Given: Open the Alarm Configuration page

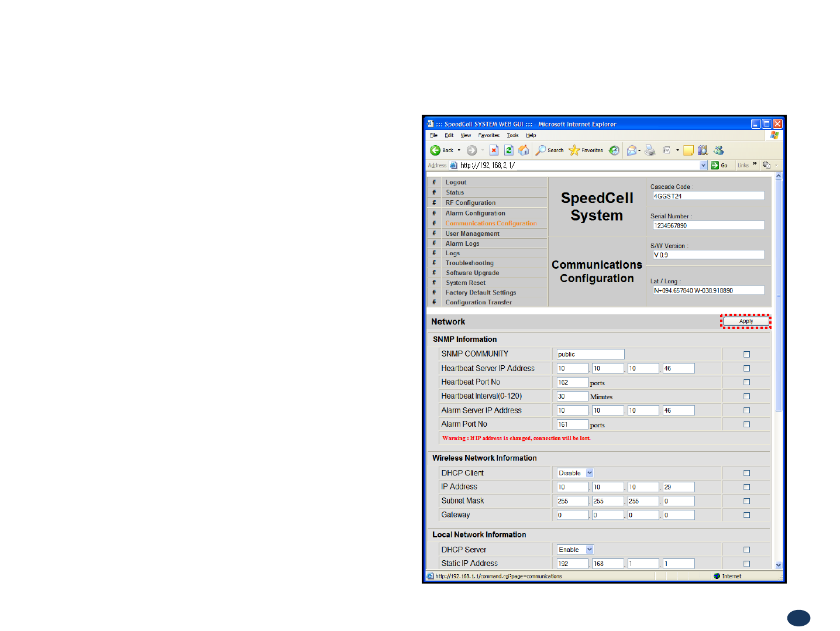Looking at the screenshot, I should pyautogui.click(x=475, y=214).
